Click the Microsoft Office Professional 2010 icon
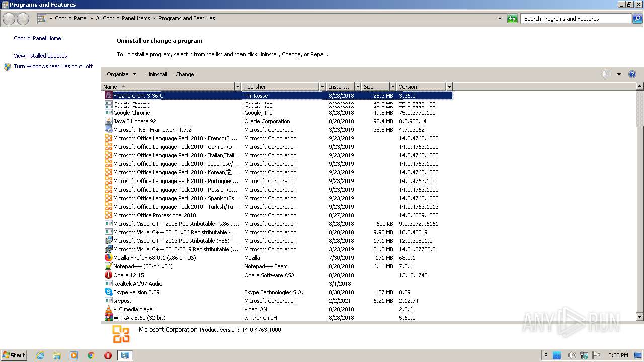Screen dimensions: 644x362 pyautogui.click(x=108, y=215)
